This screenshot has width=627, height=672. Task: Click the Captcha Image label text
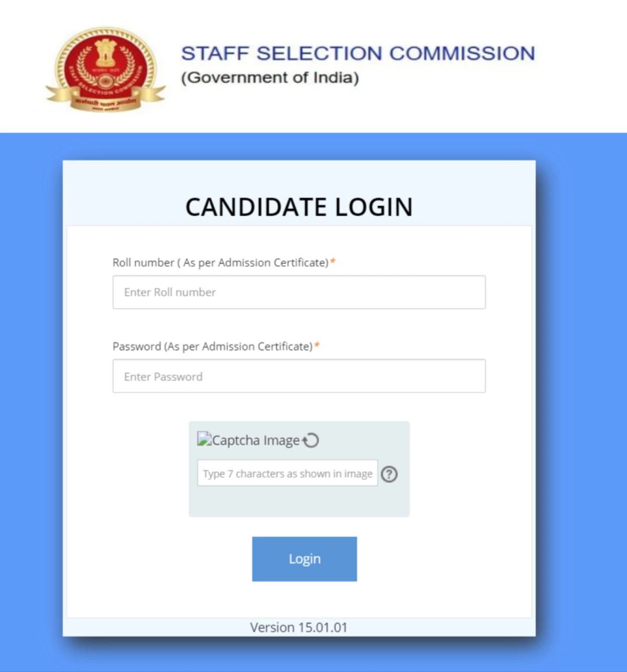[x=256, y=440]
